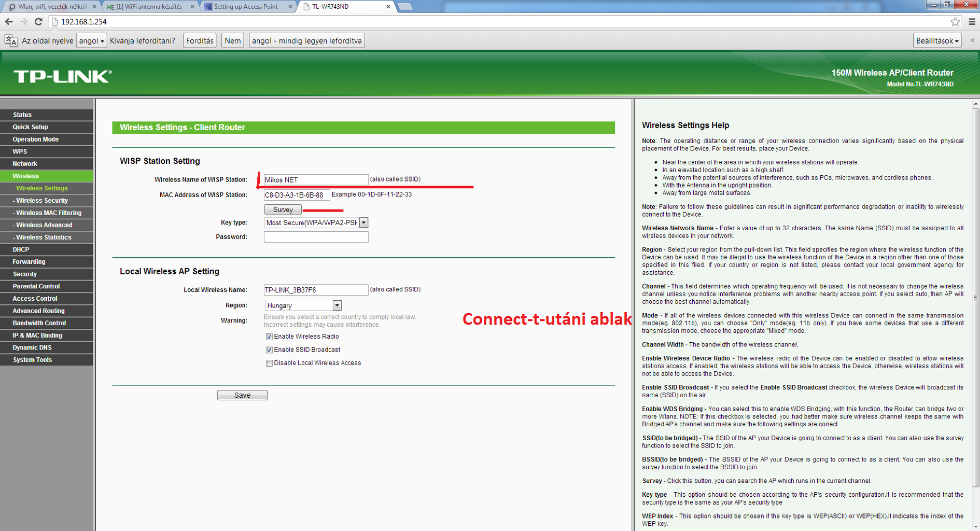Close the Wlan, wifi, vezeték nélküli tab
980x531 pixels.
point(94,7)
